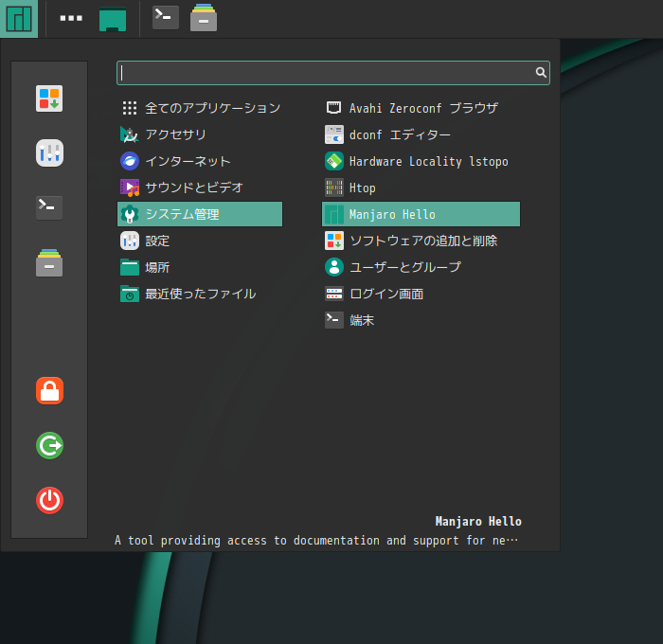Select インターネット category

200,161
